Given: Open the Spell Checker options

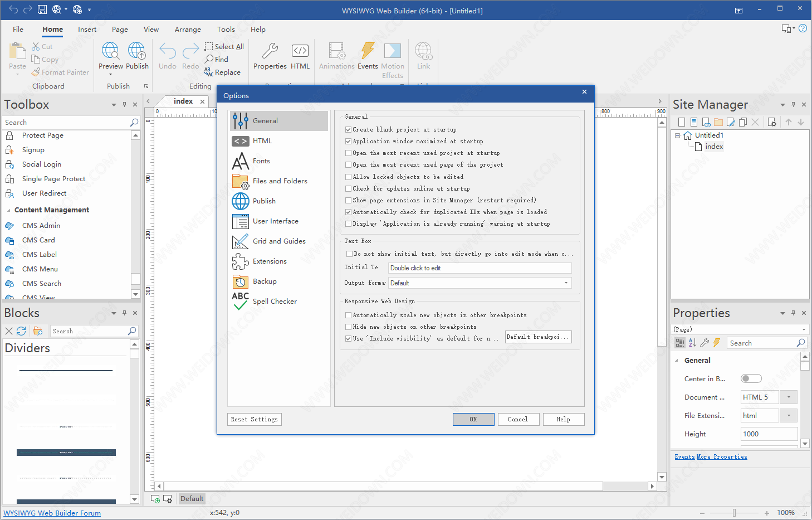Looking at the screenshot, I should 275,302.
